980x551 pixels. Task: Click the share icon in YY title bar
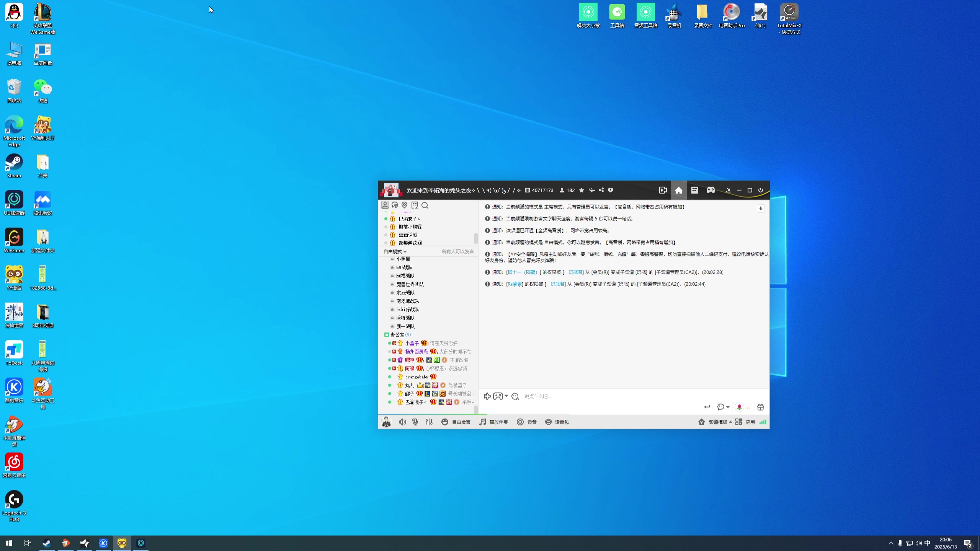point(601,190)
